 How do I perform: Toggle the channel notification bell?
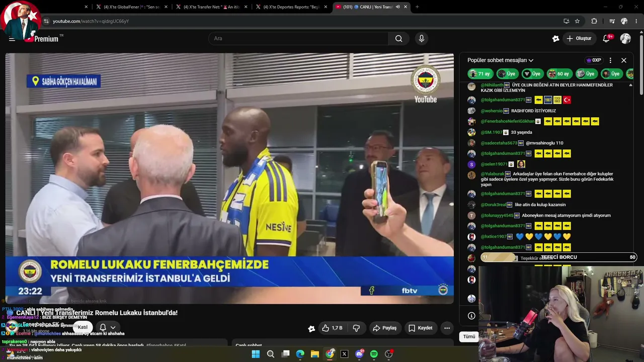pos(103,327)
